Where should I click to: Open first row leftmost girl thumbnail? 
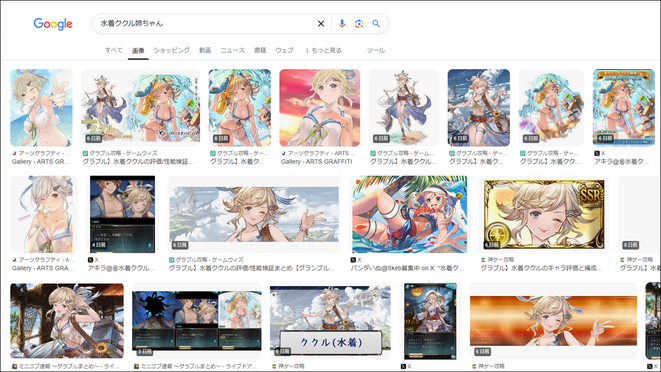[x=41, y=108]
